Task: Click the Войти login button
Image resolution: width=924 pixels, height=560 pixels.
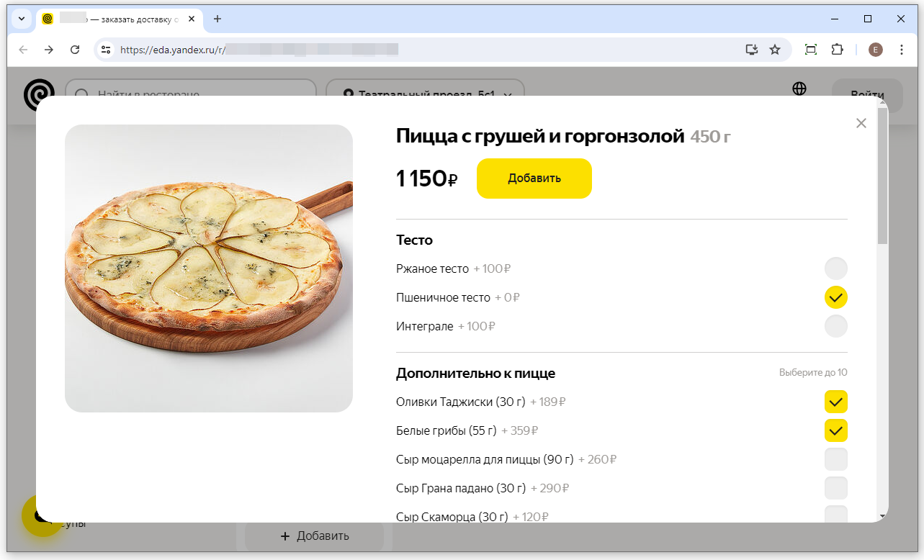Action: click(x=867, y=95)
